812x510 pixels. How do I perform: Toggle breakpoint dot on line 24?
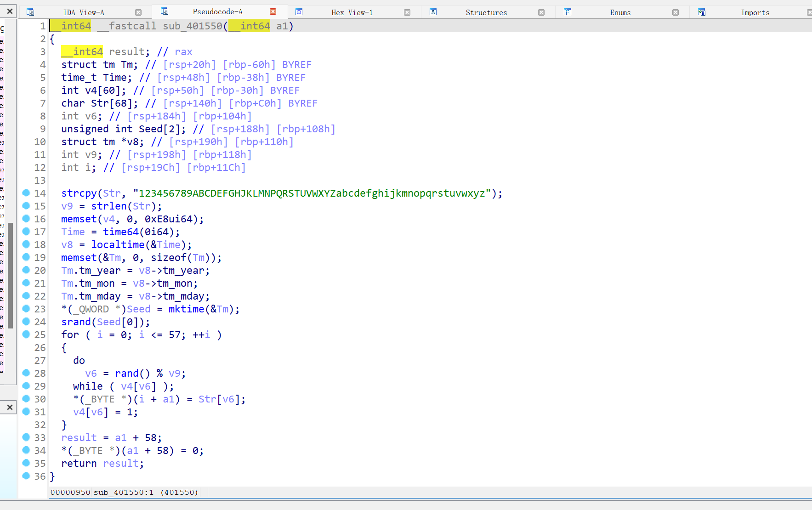pos(26,322)
